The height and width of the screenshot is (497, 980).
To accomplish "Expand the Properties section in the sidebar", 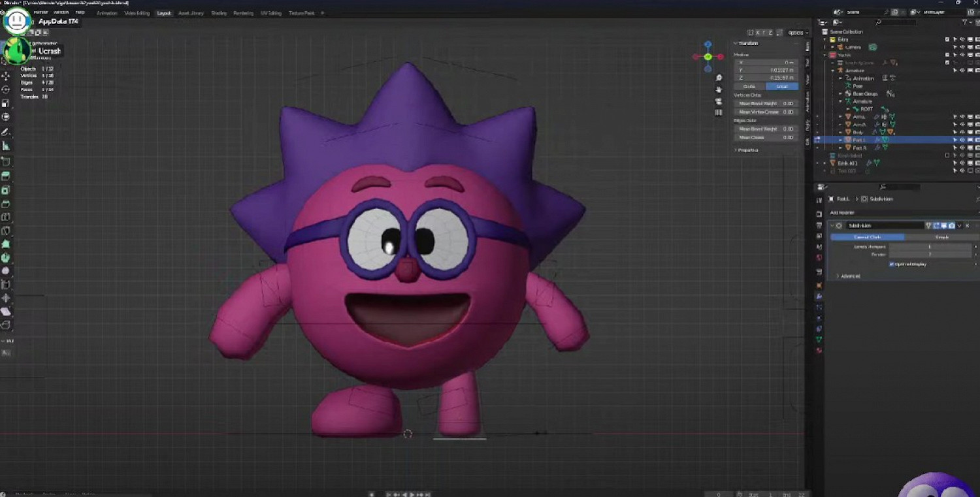I will pos(747,150).
